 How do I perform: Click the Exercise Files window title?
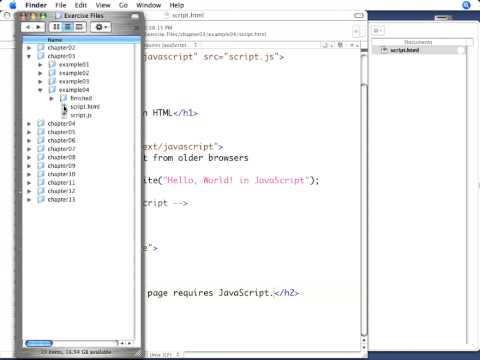(x=84, y=16)
